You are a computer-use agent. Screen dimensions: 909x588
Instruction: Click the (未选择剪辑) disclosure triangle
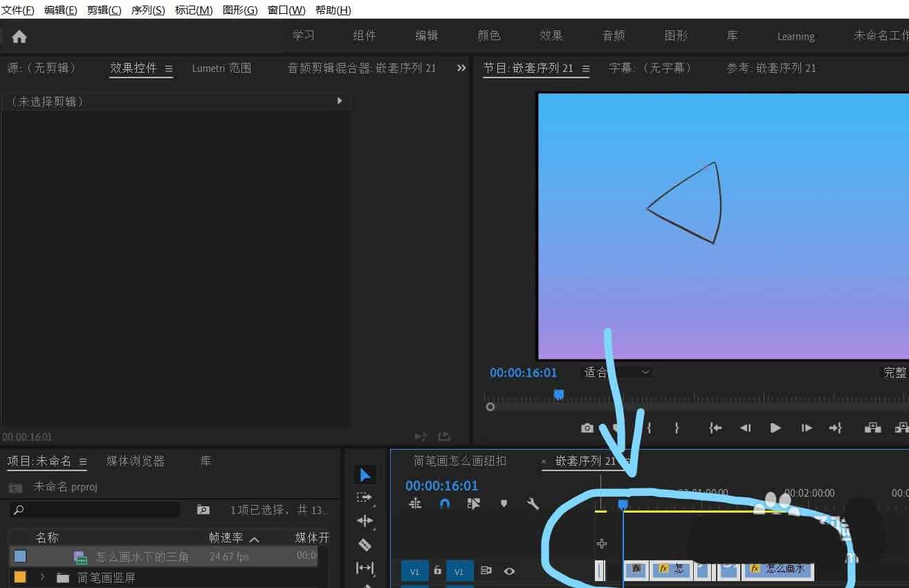tap(340, 101)
